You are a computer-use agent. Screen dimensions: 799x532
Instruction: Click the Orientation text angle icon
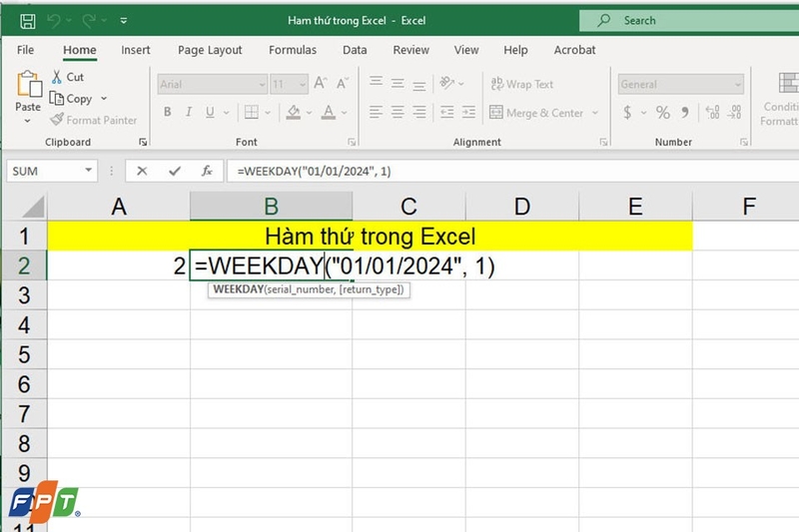(447, 83)
